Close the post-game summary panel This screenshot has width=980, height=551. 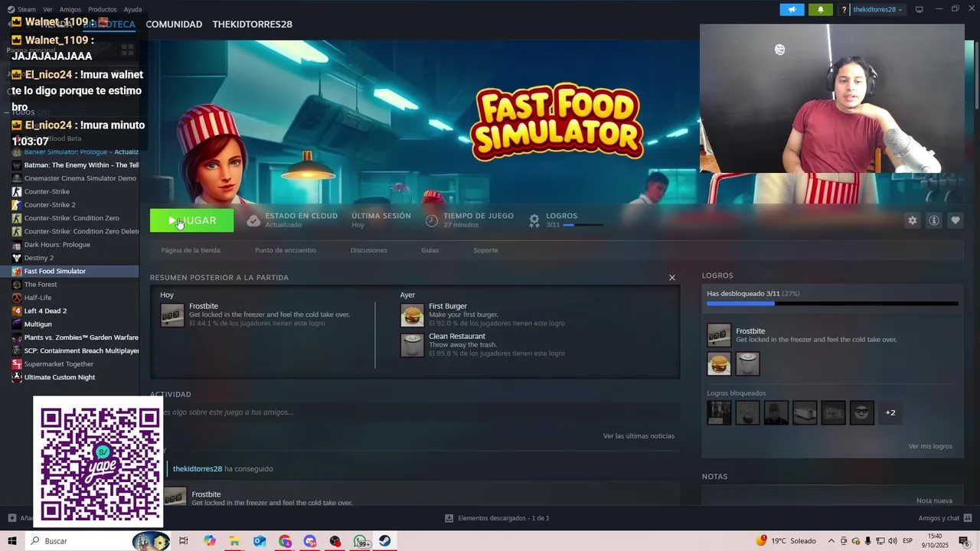tap(672, 278)
